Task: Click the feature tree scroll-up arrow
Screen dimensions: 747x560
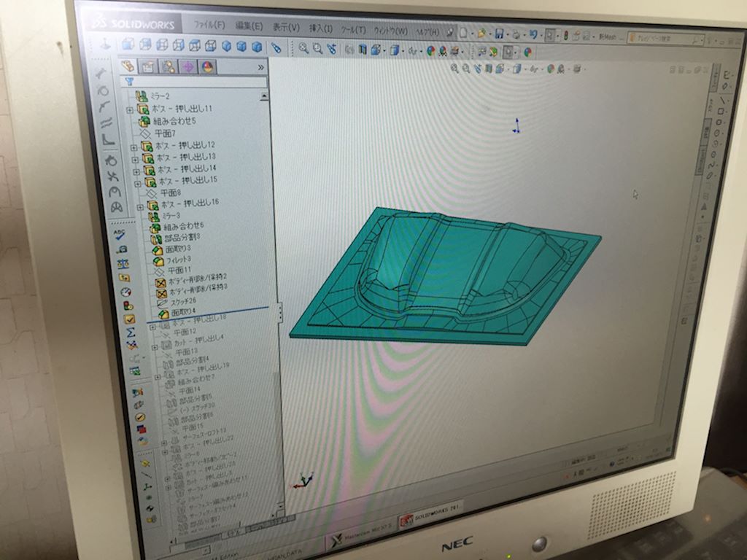Action: [264, 97]
